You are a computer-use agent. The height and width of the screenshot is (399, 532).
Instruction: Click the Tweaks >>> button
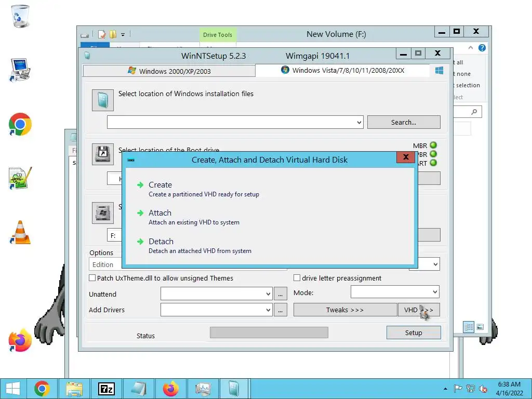click(x=345, y=310)
